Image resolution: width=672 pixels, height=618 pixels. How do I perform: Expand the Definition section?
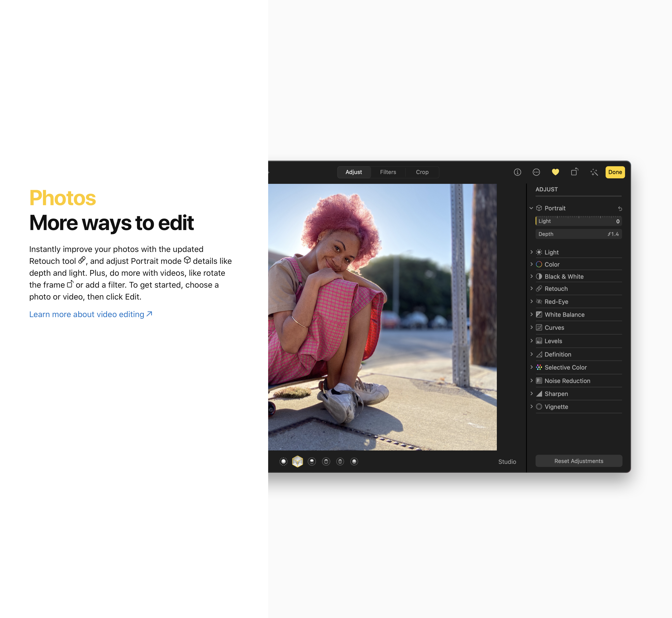click(x=531, y=354)
